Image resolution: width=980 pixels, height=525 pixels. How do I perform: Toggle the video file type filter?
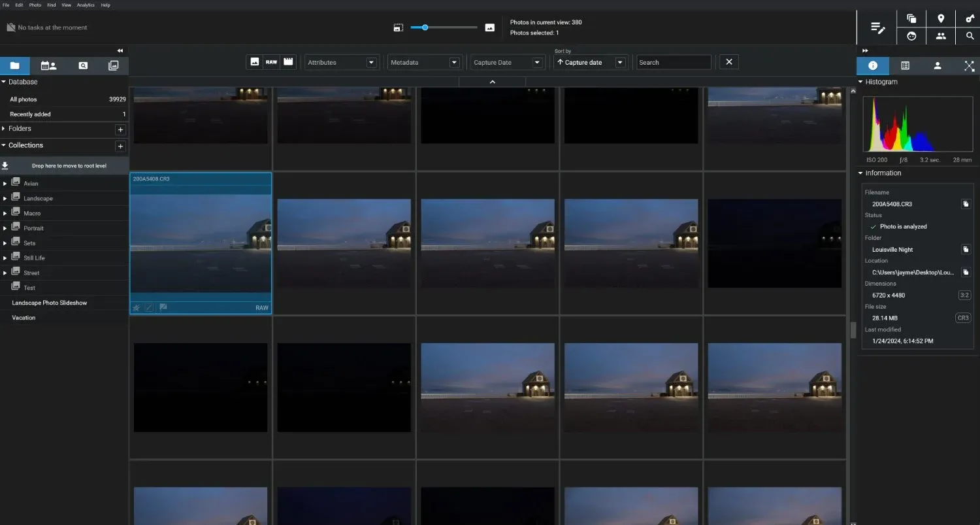pyautogui.click(x=288, y=62)
